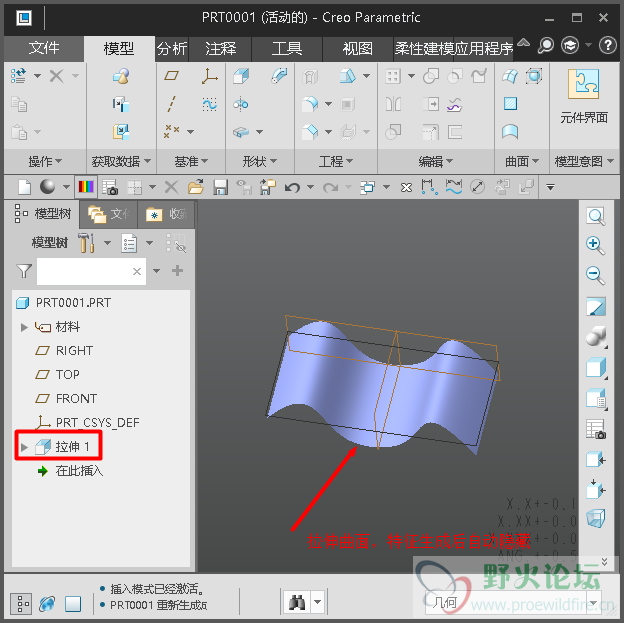Open the 编辑 group dropdown

pyautogui.click(x=436, y=161)
